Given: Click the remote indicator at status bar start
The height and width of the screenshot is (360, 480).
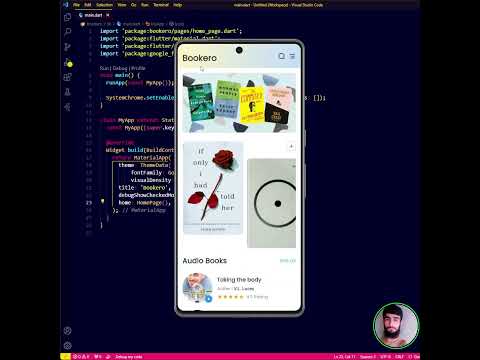Looking at the screenshot, I should 65,357.
